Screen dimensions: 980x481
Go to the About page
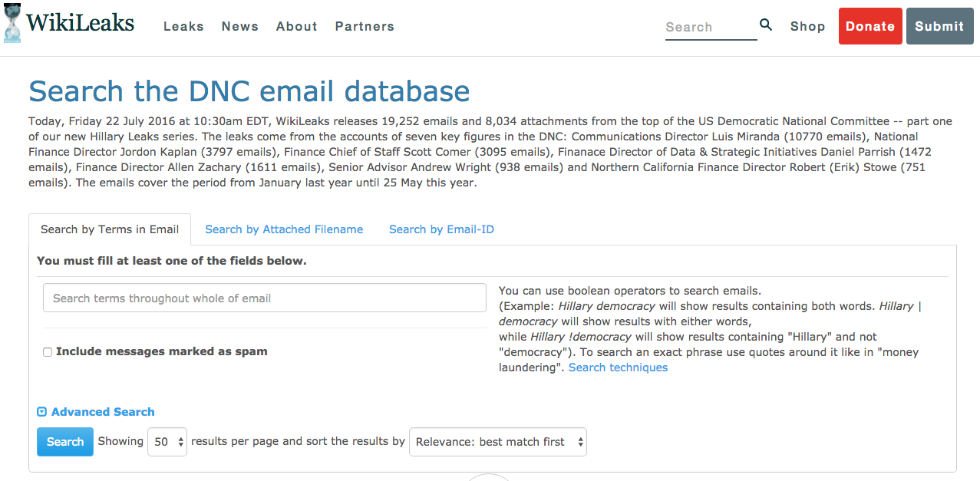297,26
